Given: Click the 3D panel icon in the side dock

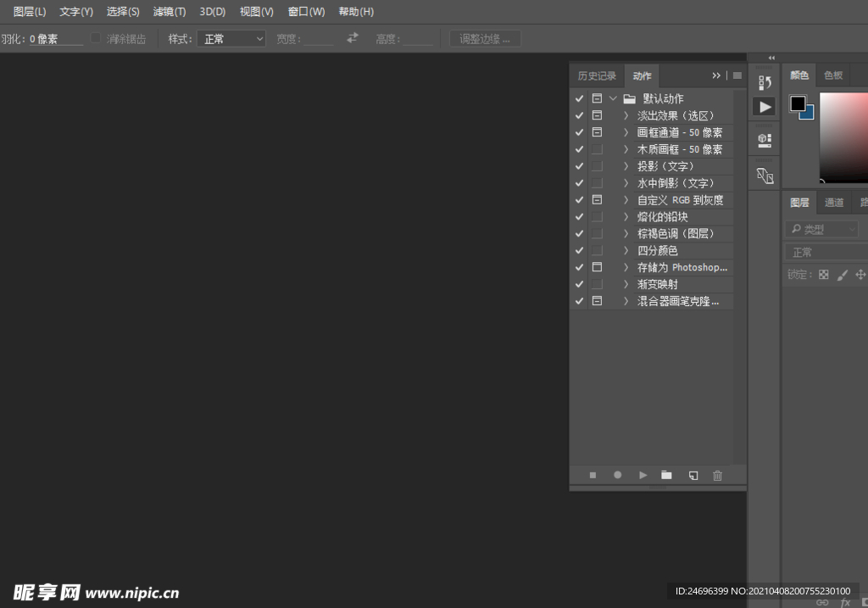Looking at the screenshot, I should coord(765,140).
